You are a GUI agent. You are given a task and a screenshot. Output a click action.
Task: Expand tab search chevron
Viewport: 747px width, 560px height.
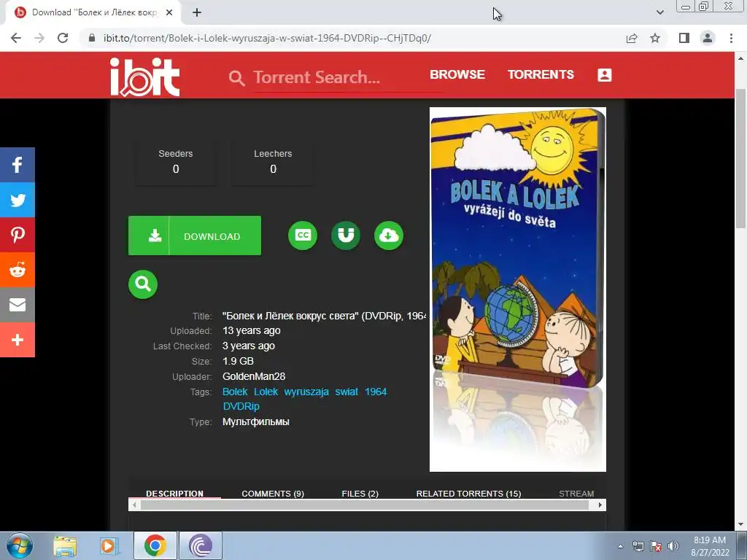659,13
